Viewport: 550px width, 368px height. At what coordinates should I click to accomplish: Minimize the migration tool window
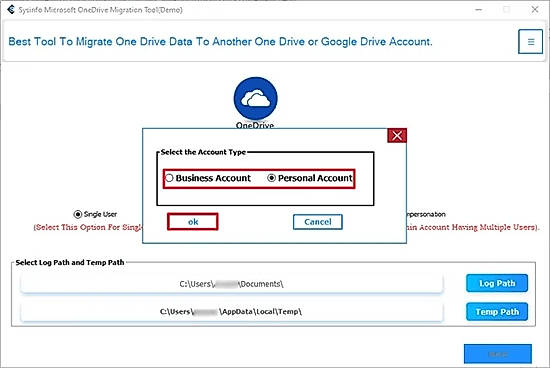[479, 9]
